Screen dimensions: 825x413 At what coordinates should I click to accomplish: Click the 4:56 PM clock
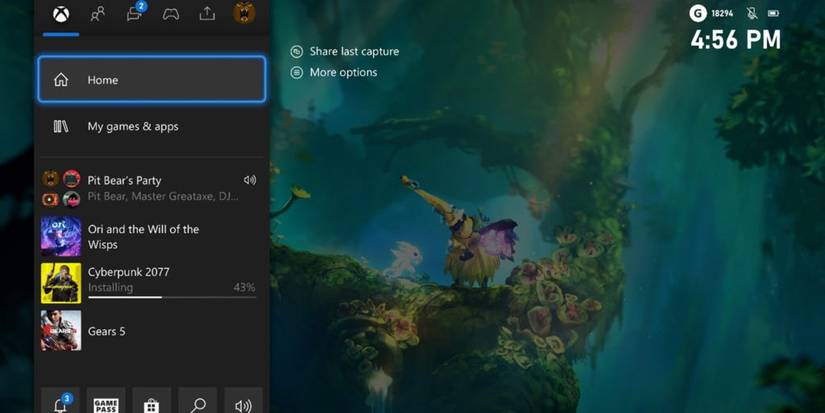point(736,40)
